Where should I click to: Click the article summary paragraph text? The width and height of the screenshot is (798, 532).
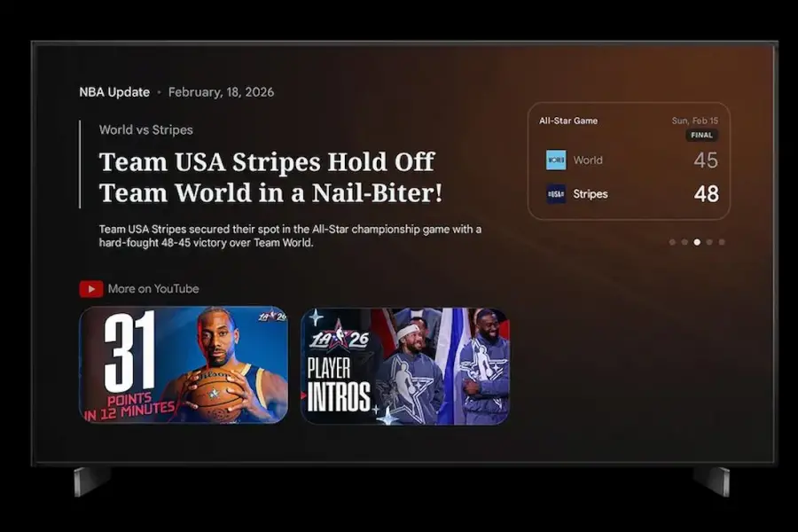pos(290,236)
